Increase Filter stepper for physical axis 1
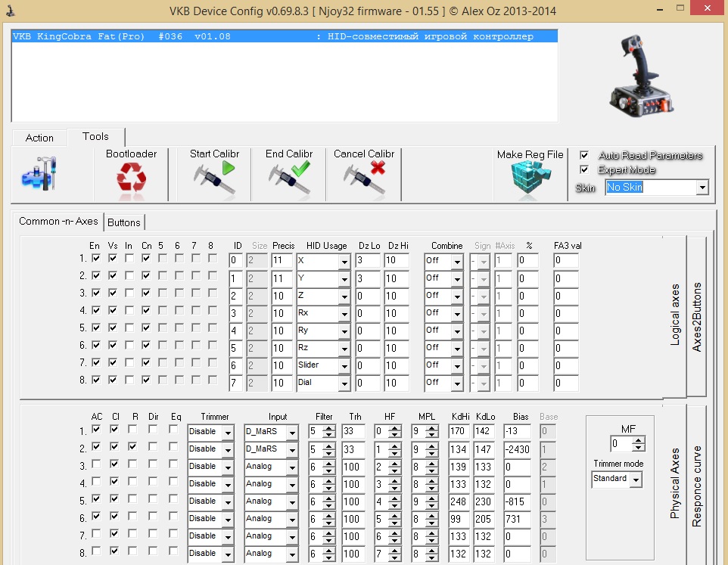 [328, 428]
